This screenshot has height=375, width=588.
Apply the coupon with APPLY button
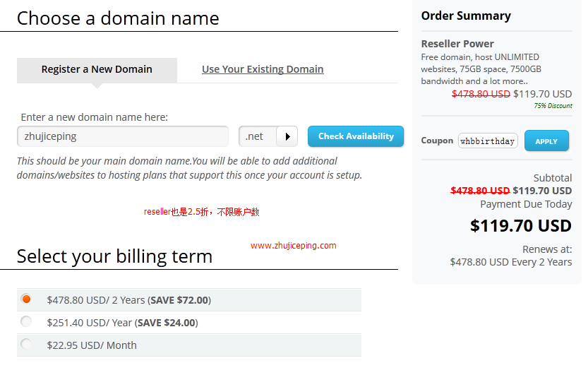point(546,141)
